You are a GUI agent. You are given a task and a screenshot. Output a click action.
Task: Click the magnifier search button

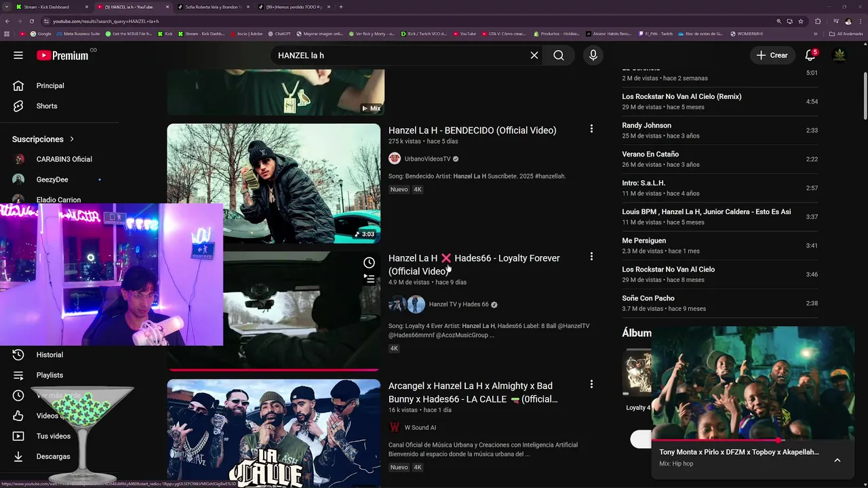[x=559, y=56]
